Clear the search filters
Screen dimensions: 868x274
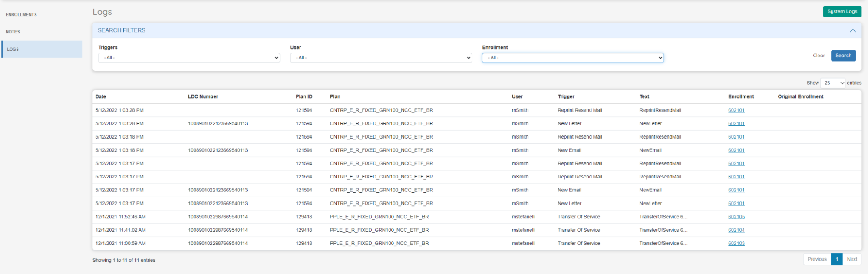(818, 56)
